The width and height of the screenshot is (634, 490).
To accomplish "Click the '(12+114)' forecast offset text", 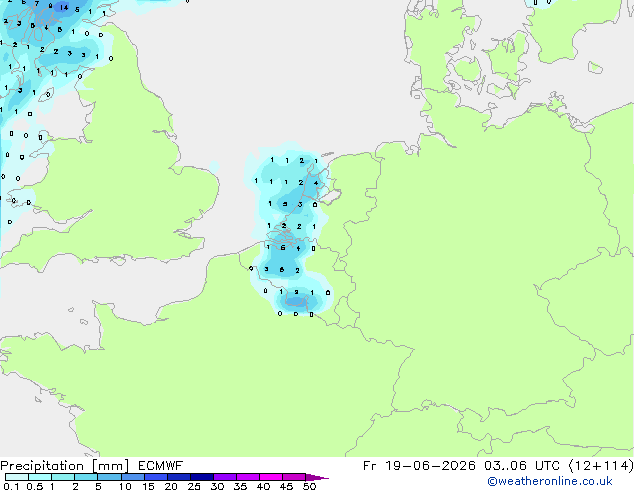I will 601,466.
